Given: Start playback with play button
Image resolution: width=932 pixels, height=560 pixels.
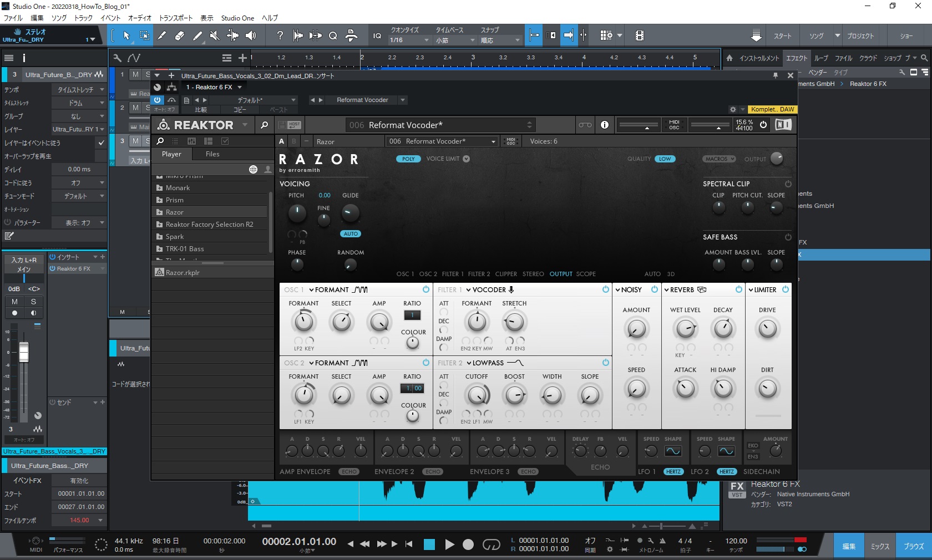Looking at the screenshot, I should point(449,544).
